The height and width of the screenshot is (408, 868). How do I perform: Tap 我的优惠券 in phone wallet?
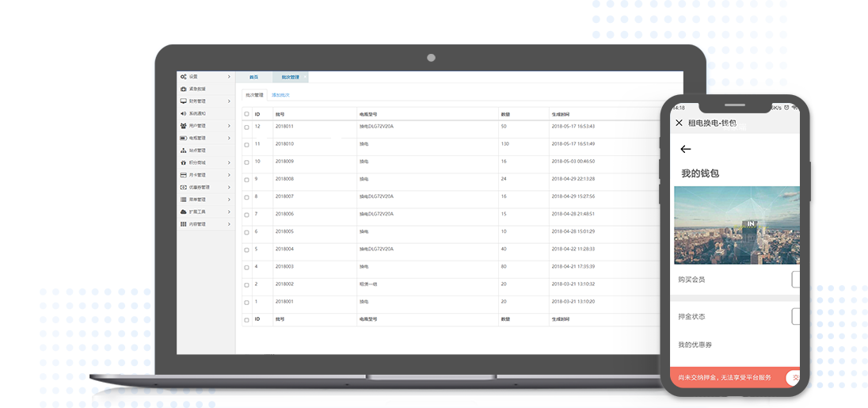tap(695, 345)
